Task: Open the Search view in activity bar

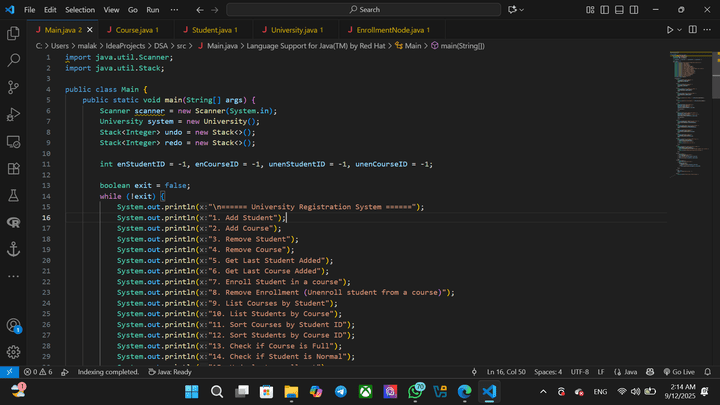Action: point(14,60)
